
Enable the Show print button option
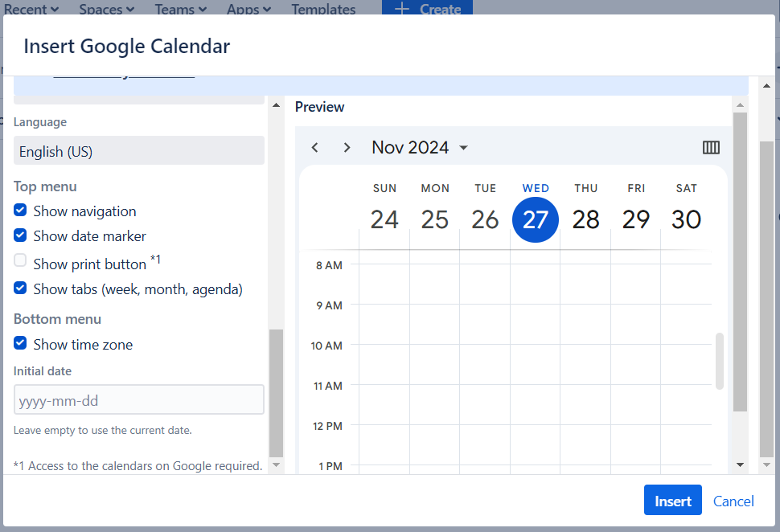[19, 260]
